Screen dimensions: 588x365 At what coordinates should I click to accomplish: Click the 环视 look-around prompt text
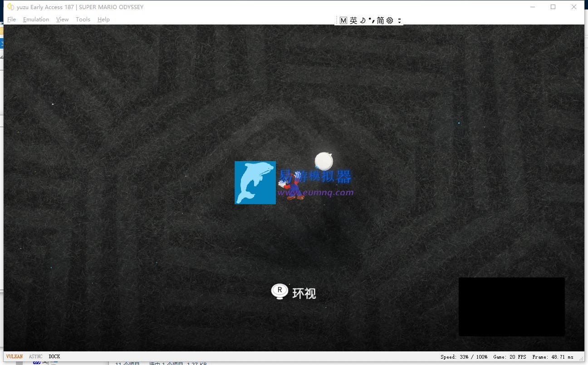304,293
